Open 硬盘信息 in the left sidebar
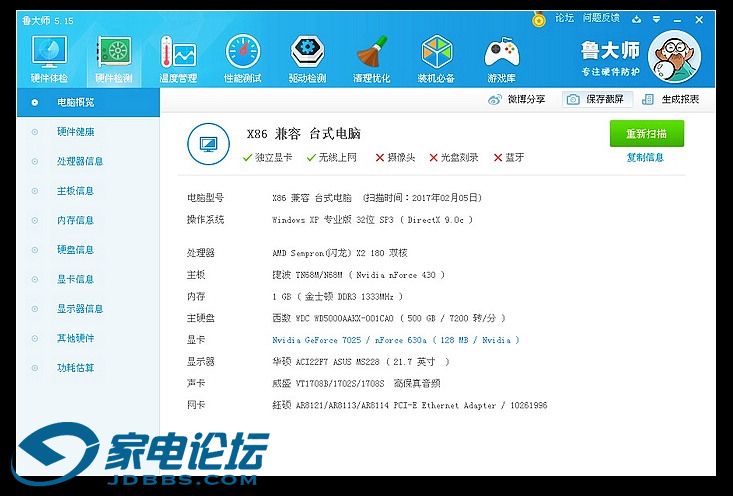 pos(75,250)
